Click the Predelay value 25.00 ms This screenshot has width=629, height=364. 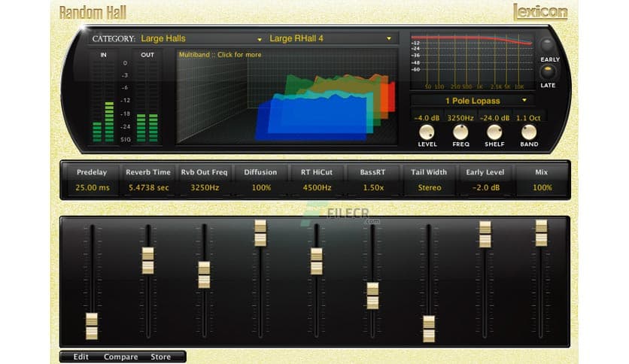pyautogui.click(x=93, y=187)
